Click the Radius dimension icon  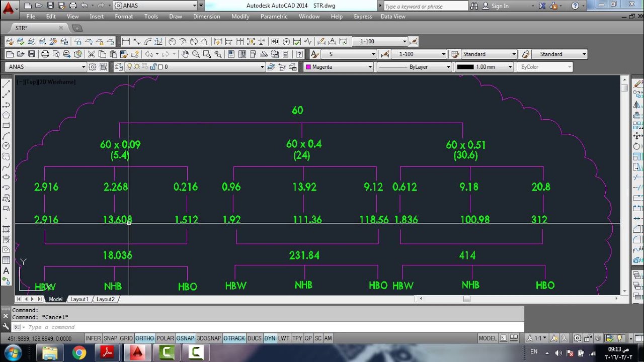coord(172,42)
